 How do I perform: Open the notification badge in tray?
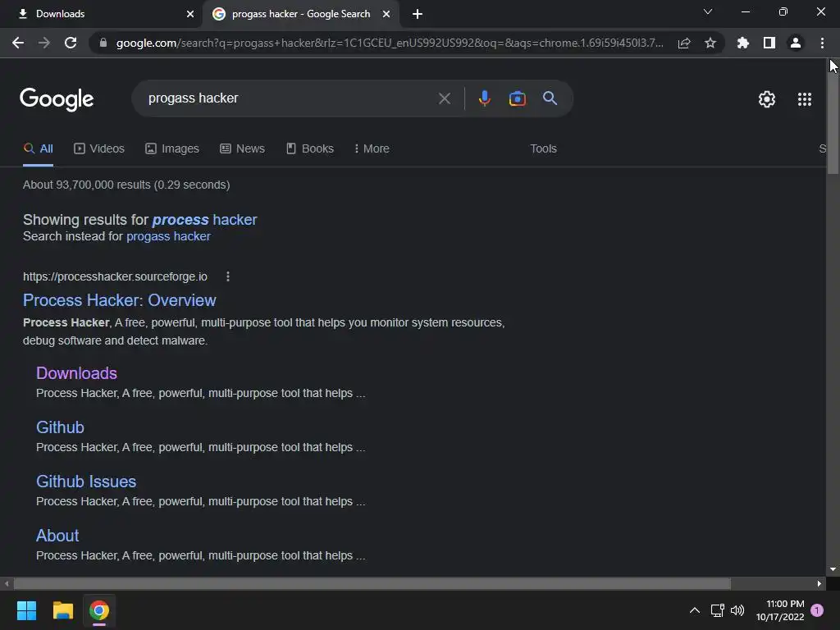[817, 610]
